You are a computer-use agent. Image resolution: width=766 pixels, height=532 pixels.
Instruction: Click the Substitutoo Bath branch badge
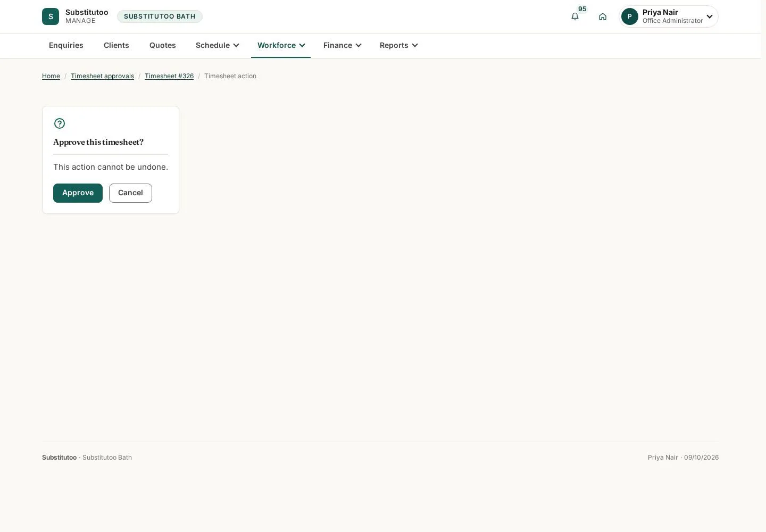pos(160,16)
